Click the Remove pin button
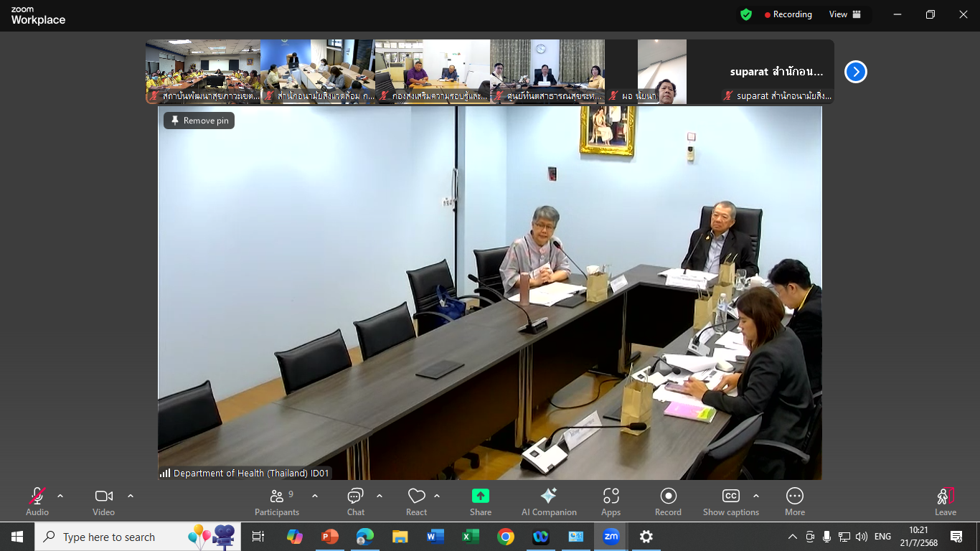 (x=199, y=121)
